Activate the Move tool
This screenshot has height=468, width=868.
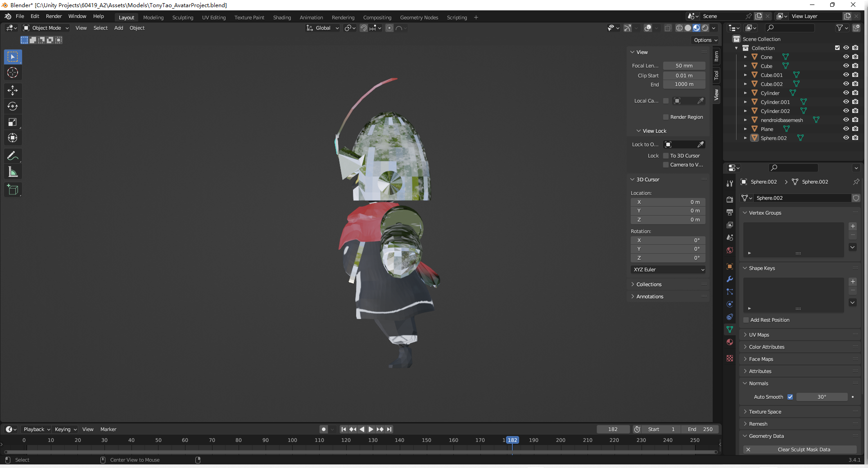13,90
